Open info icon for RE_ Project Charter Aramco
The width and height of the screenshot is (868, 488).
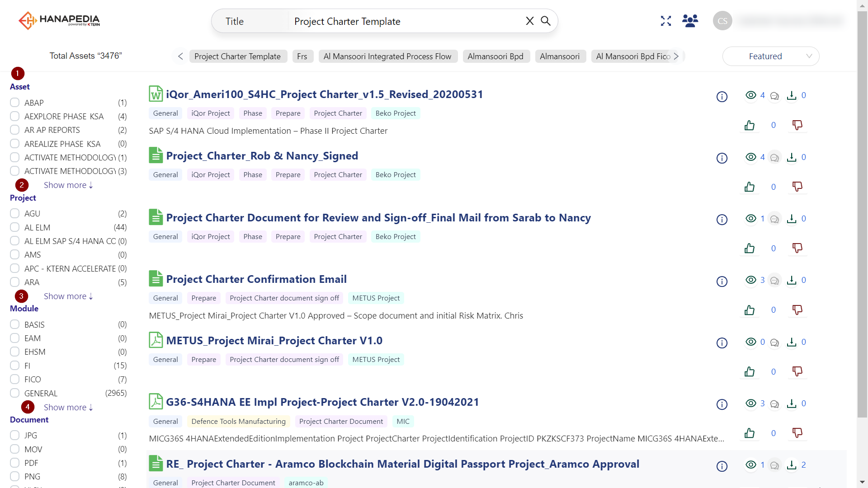pyautogui.click(x=722, y=466)
